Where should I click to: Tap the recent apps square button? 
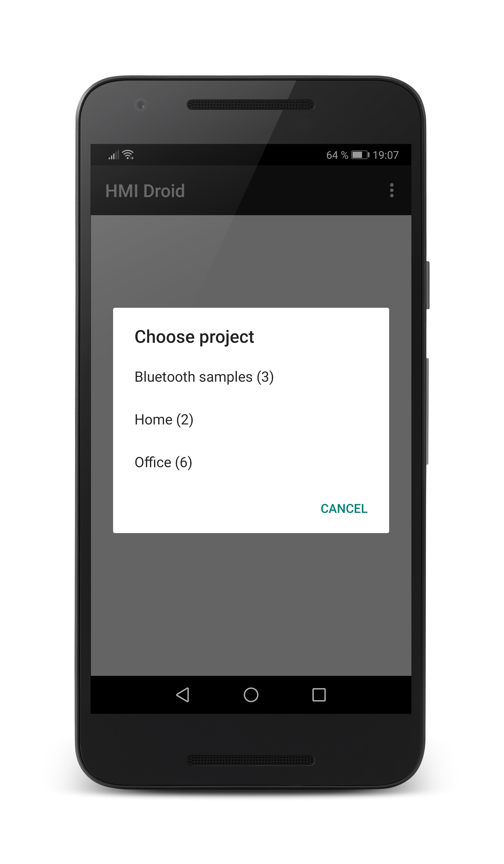(319, 695)
